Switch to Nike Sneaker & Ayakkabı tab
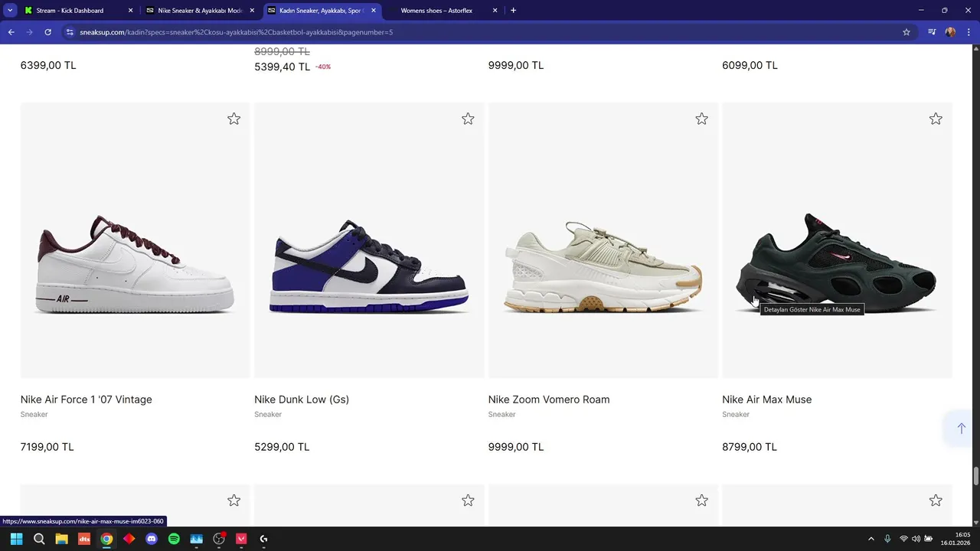Viewport: 980px width, 551px height. (x=200, y=11)
